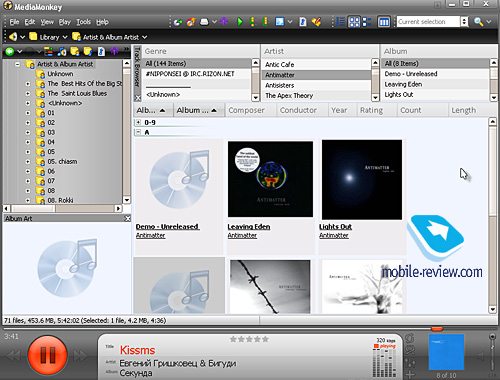The width and height of the screenshot is (500, 380).
Task: Open the Tools menu
Action: point(83,22)
